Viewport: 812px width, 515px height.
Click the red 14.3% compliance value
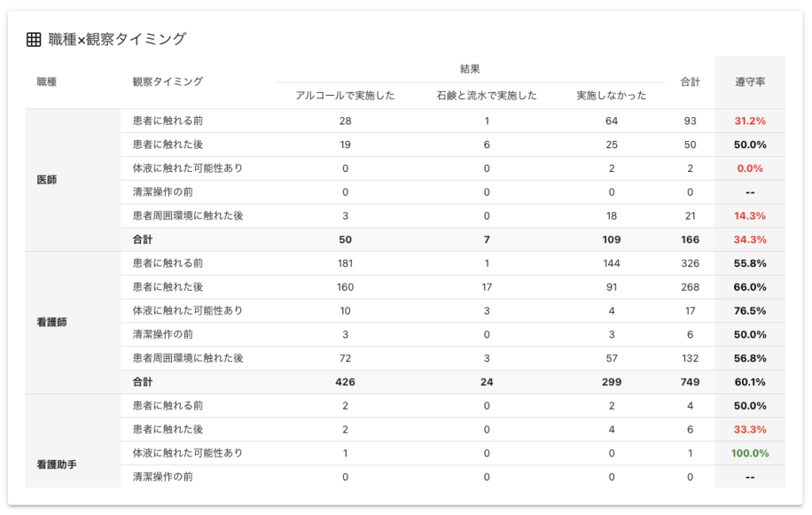[x=749, y=216]
